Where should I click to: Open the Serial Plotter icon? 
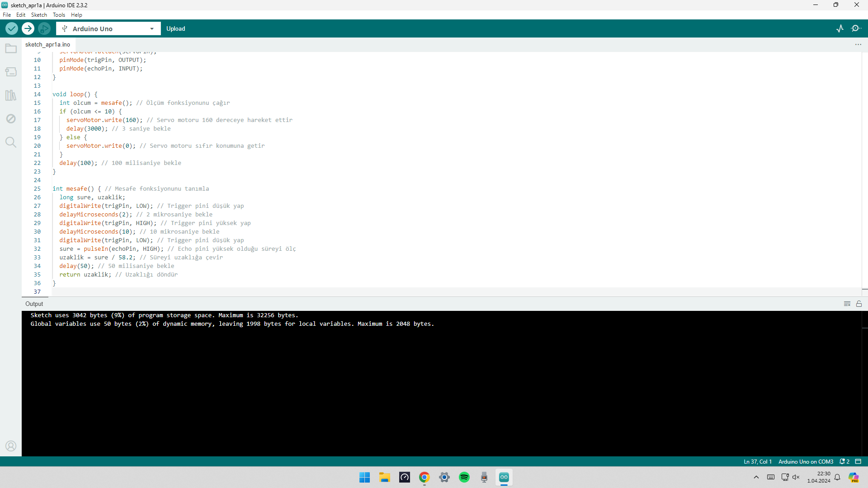[x=840, y=28]
